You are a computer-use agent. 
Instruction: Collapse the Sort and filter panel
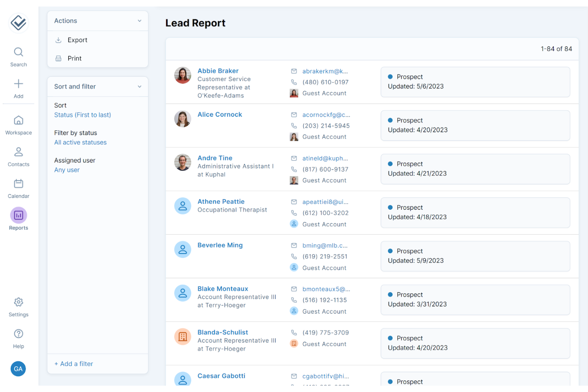point(139,86)
